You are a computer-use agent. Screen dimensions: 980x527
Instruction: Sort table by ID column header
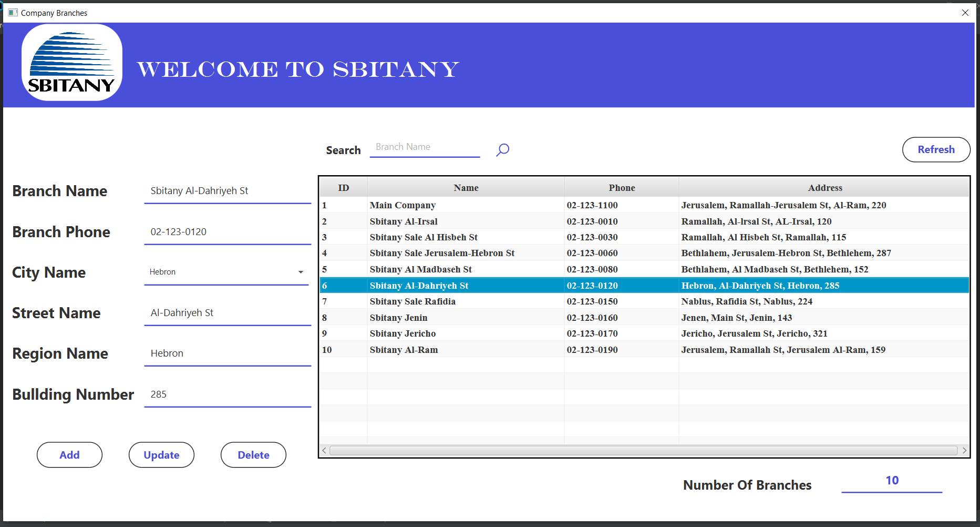tap(344, 188)
